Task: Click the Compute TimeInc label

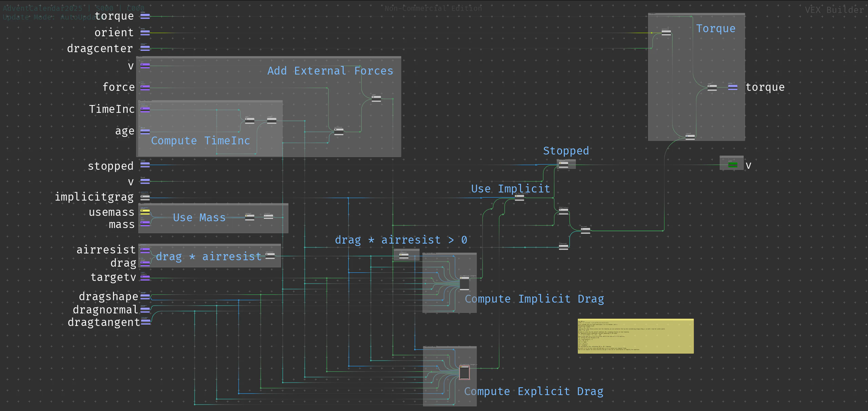Action: tap(200, 141)
